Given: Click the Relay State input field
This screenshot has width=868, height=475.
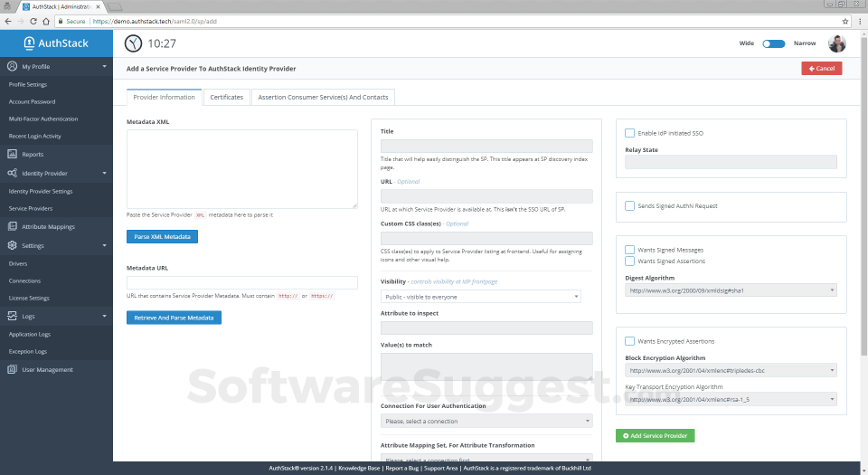Looking at the screenshot, I should click(x=731, y=162).
